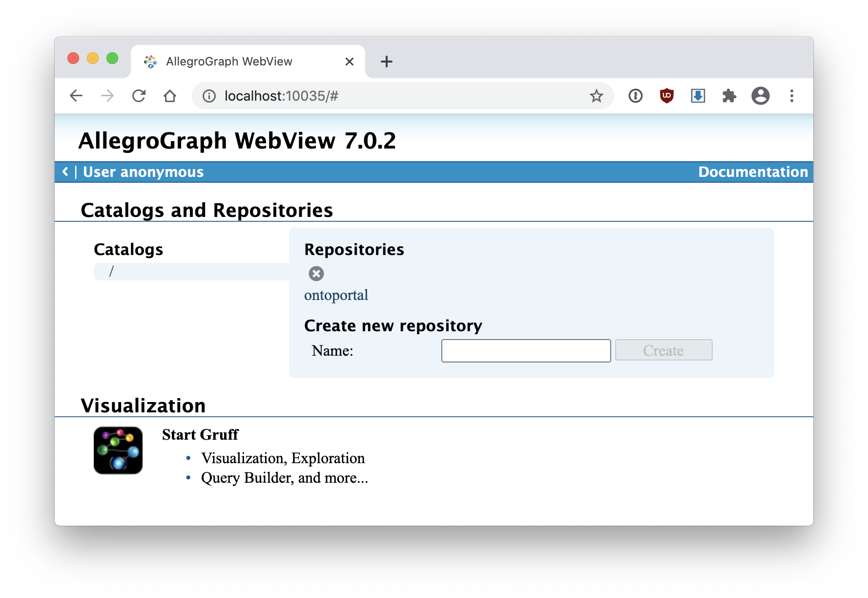
Task: Collapse the menu with left chevron
Action: tap(65, 172)
